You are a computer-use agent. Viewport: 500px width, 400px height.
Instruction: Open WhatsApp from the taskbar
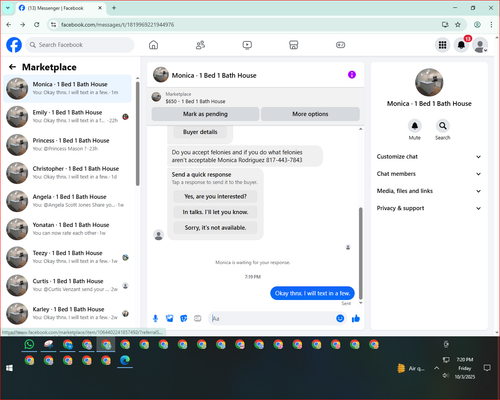29,344
